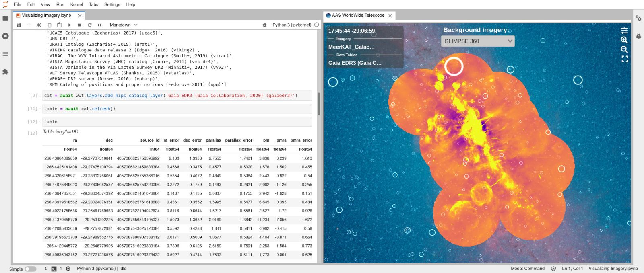Image resolution: width=644 pixels, height=273 pixels.
Task: Insert a cell with the plus icon
Action: pos(29,25)
